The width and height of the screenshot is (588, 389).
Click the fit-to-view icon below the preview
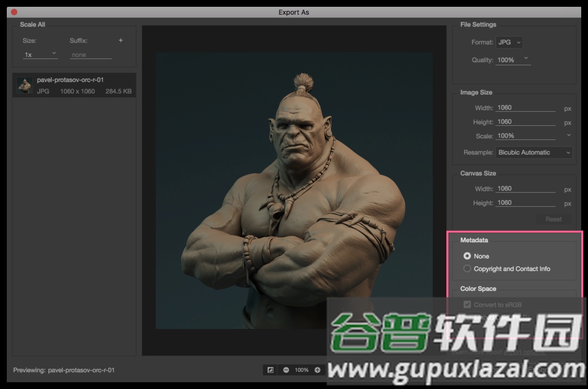[270, 370]
